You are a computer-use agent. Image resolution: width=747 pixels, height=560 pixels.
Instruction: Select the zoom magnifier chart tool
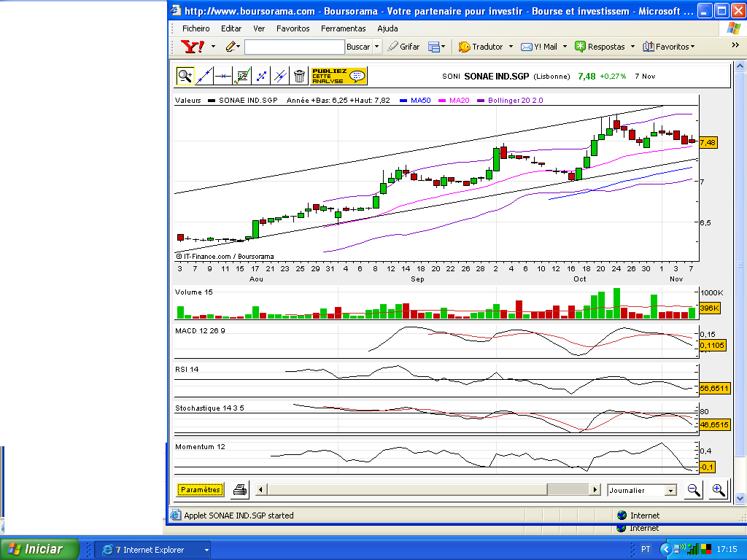tap(185, 76)
